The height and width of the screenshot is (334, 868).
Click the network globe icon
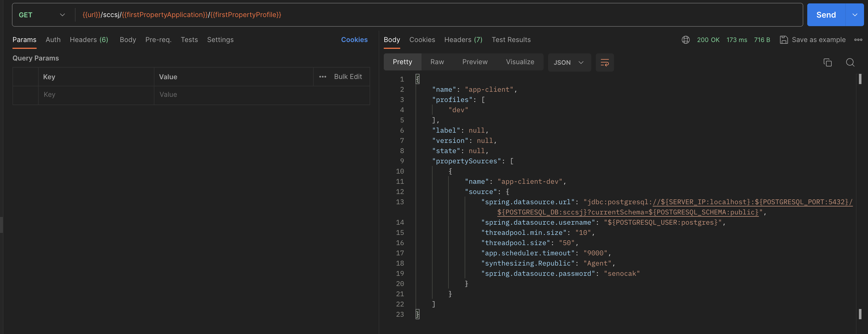pyautogui.click(x=685, y=40)
